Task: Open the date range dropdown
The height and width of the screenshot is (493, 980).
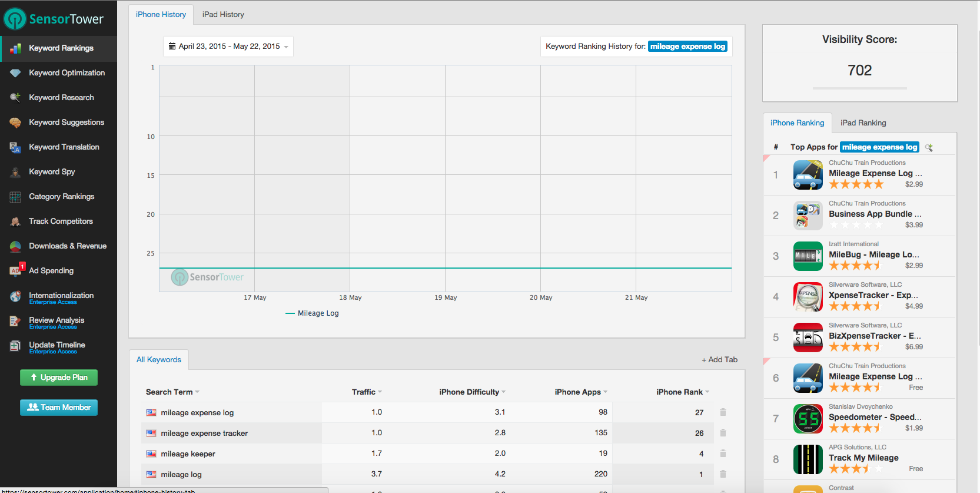Action: 228,47
